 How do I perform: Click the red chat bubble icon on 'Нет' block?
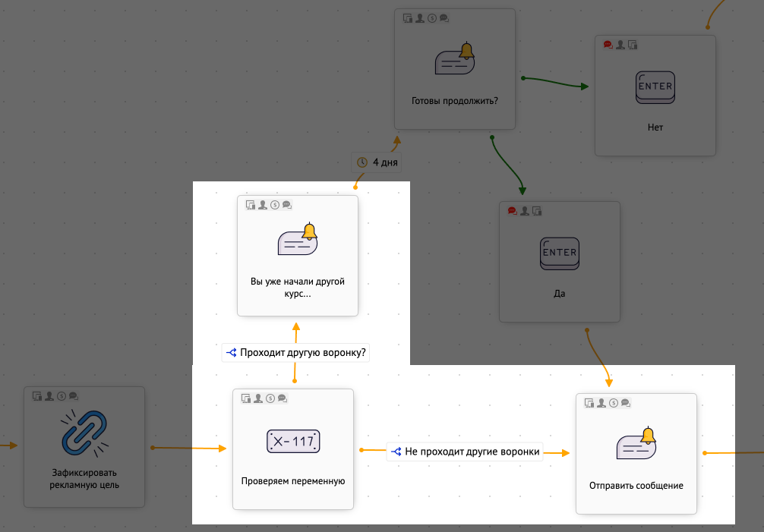(608, 45)
